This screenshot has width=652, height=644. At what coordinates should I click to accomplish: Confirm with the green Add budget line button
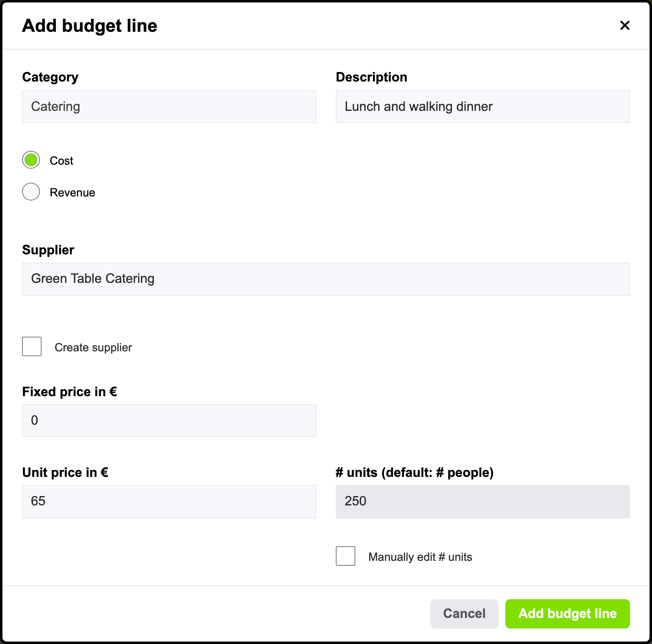click(x=568, y=614)
